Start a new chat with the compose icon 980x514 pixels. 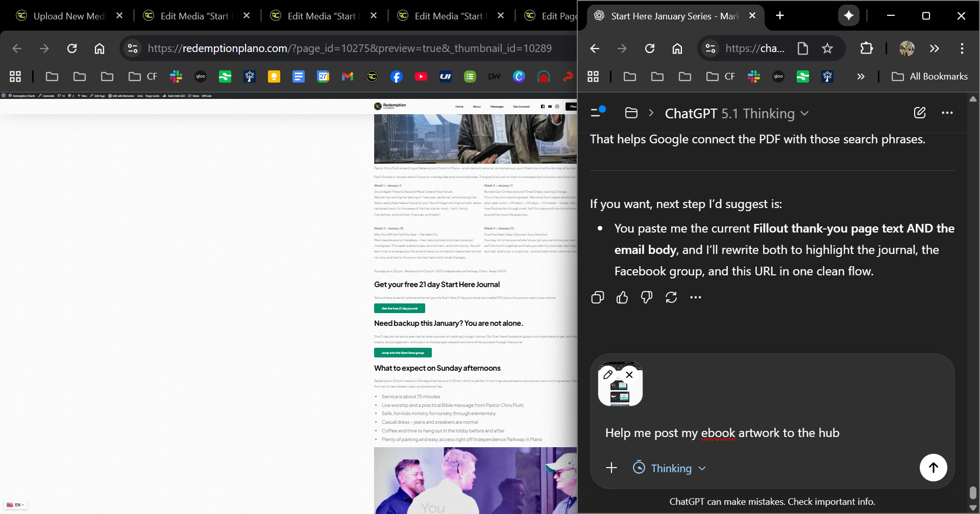click(919, 113)
